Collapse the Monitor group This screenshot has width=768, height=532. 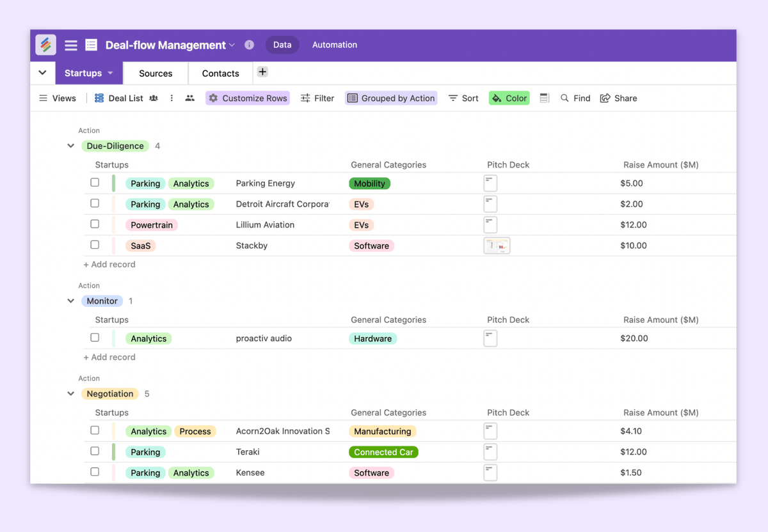[70, 301]
